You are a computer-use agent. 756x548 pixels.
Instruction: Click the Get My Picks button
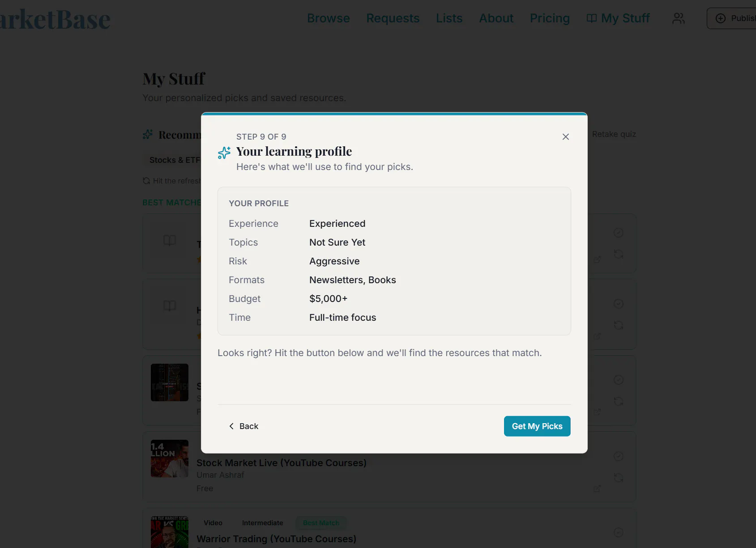pyautogui.click(x=537, y=426)
